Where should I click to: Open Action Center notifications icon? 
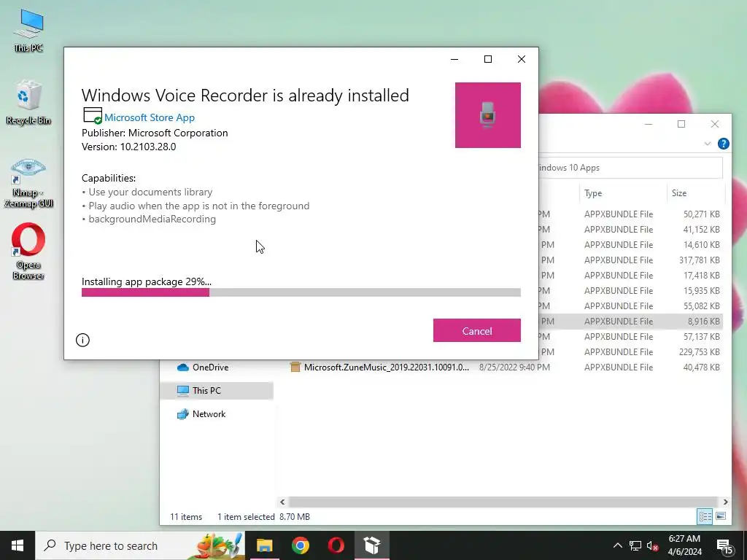(x=724, y=545)
